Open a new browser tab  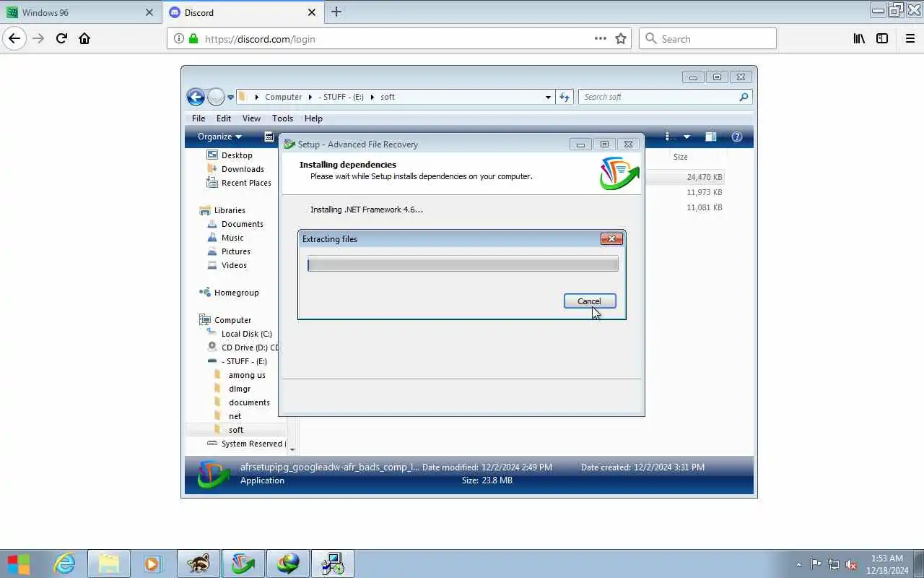pyautogui.click(x=336, y=12)
